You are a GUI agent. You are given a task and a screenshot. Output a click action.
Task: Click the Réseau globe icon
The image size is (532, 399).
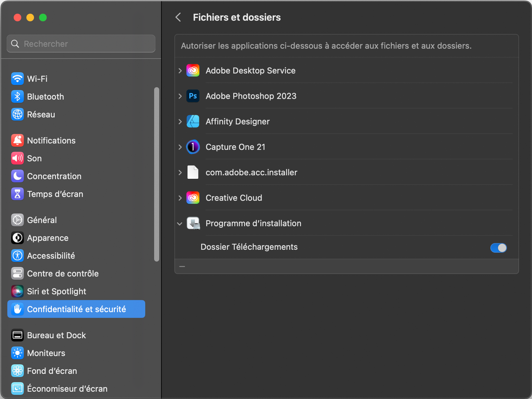pyautogui.click(x=17, y=114)
